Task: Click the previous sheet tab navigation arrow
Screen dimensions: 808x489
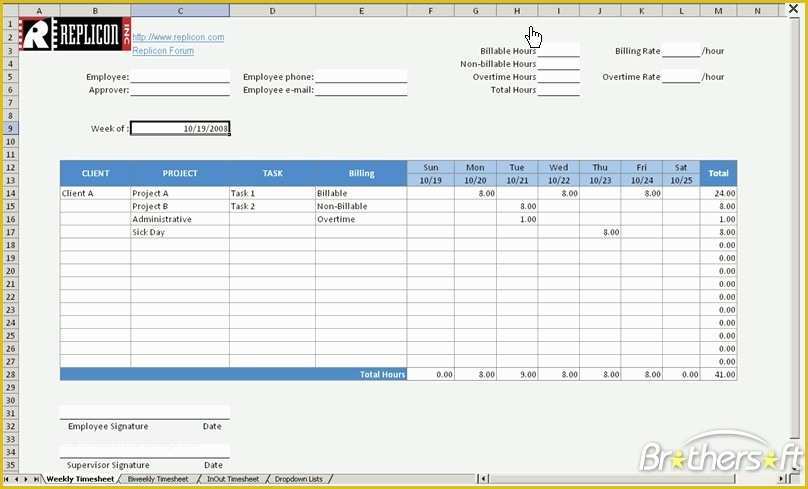Action: 16,479
